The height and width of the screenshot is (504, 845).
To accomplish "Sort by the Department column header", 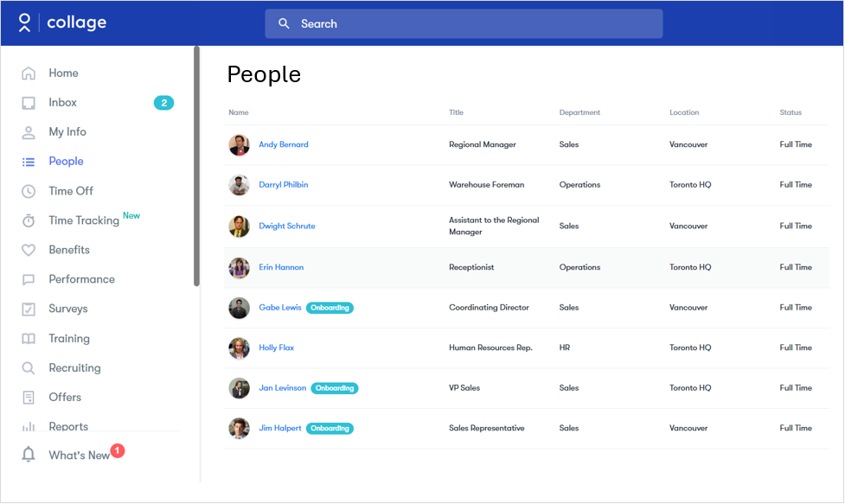I will tap(579, 112).
